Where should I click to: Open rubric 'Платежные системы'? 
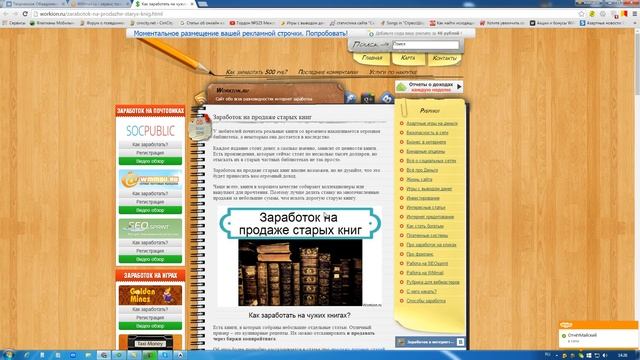(427, 236)
